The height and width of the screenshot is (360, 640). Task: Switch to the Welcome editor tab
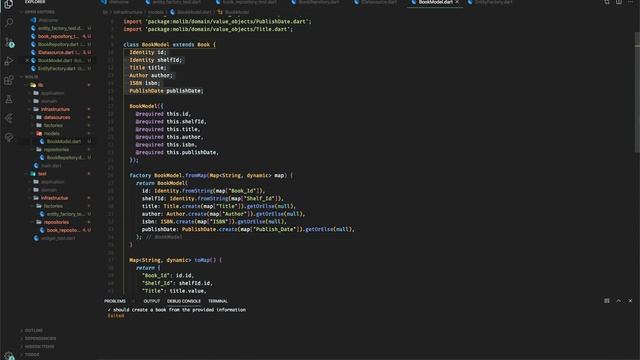[x=116, y=2]
